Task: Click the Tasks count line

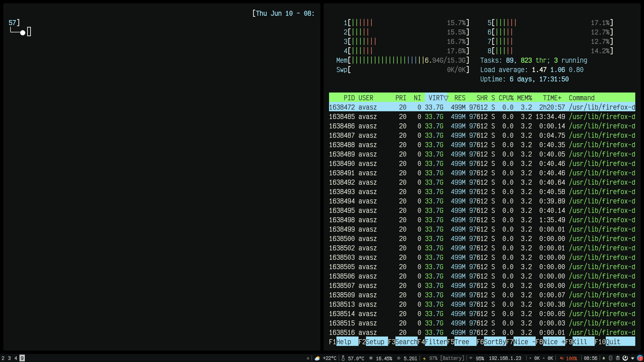Action: tap(533, 60)
